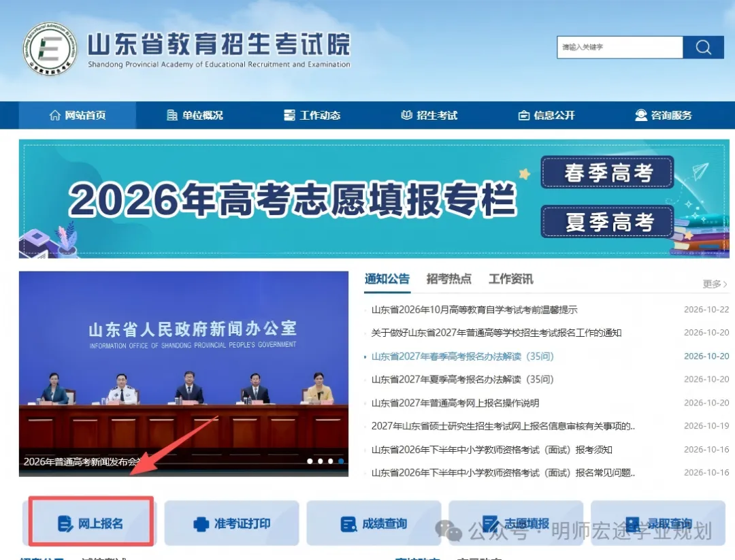Open 山东省2027年普通高考网上报名操作说明 link

455,403
